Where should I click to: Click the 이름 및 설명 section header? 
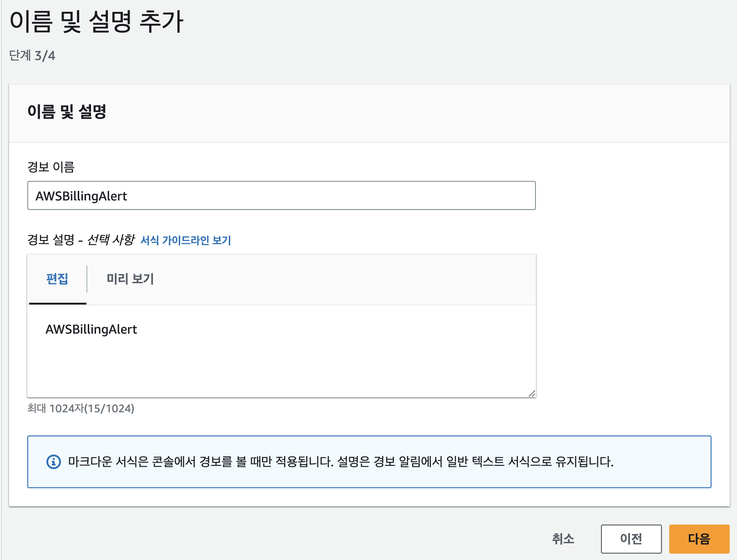pyautogui.click(x=67, y=111)
